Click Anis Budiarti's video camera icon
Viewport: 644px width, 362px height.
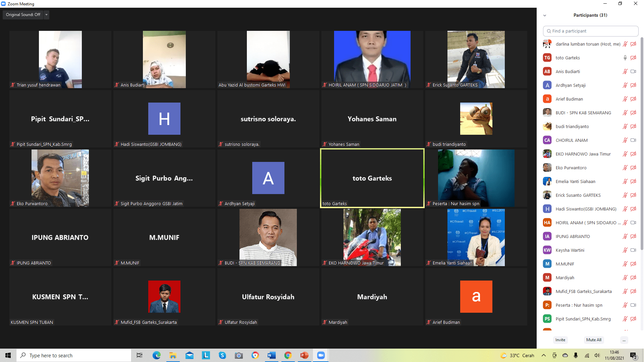coord(633,71)
